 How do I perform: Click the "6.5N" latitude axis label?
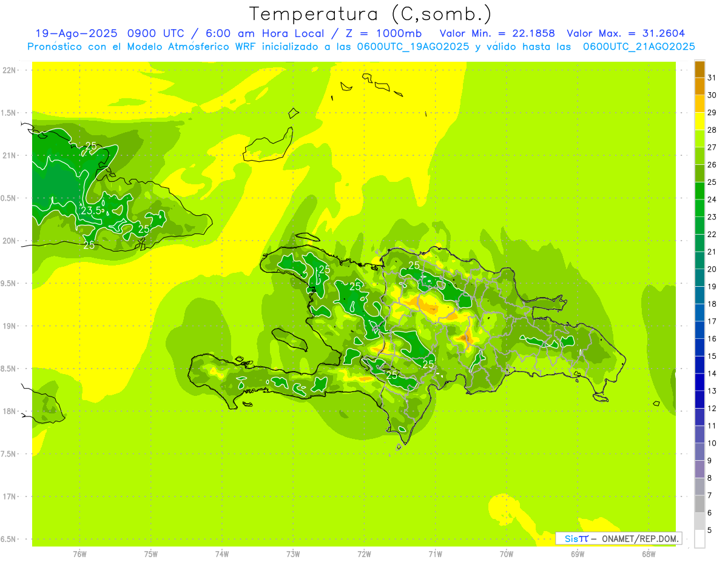(x=9, y=539)
